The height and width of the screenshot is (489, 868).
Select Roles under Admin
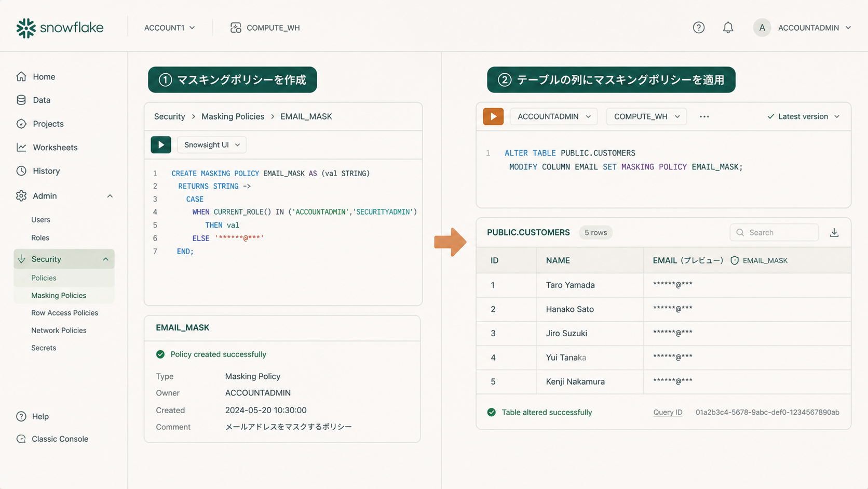pyautogui.click(x=40, y=237)
